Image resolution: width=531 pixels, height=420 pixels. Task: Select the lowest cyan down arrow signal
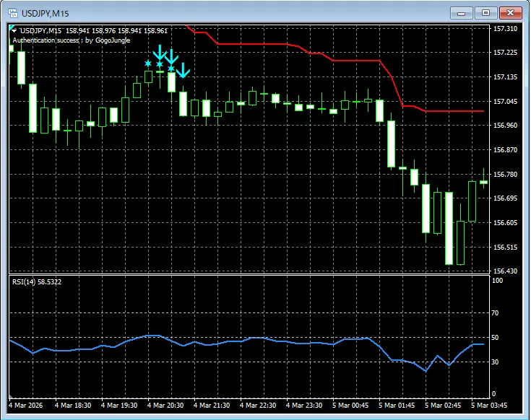coord(184,70)
